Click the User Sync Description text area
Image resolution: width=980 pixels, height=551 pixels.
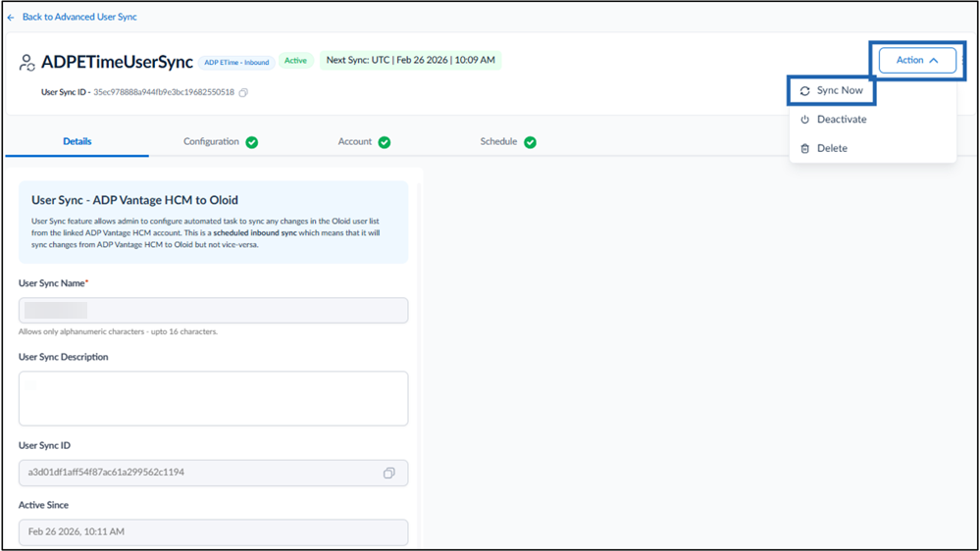pos(213,399)
